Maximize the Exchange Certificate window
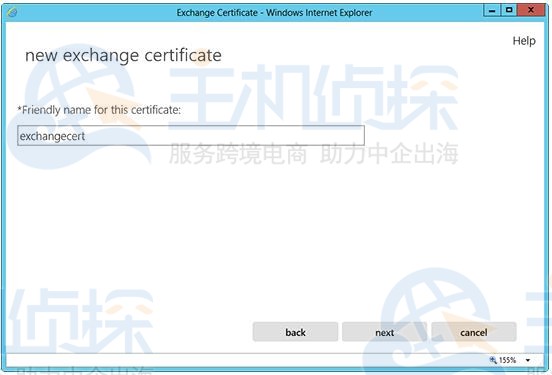 click(509, 11)
